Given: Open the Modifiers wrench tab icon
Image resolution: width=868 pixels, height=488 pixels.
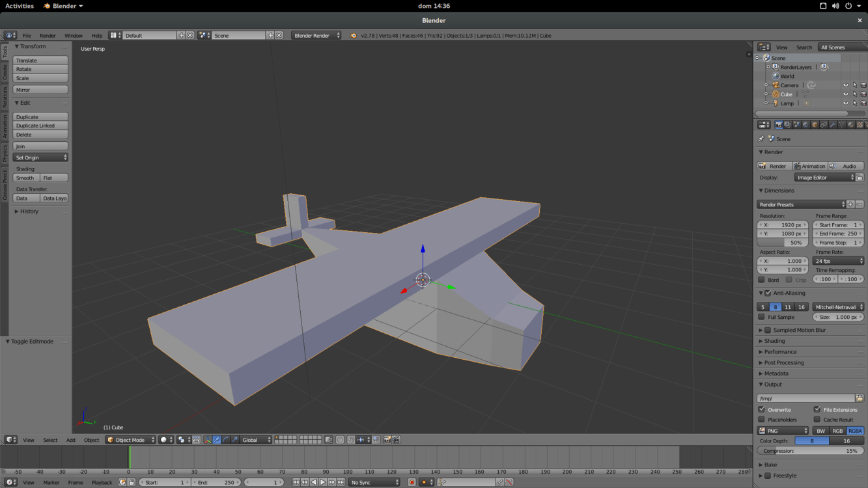Looking at the screenshot, I should [x=833, y=125].
